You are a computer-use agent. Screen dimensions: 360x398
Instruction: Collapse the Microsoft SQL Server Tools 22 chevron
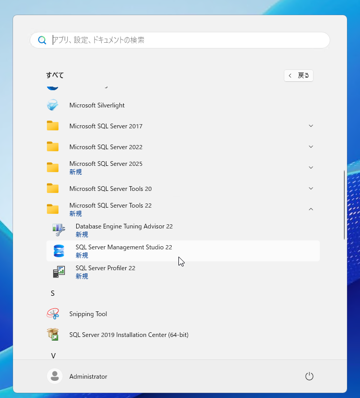click(311, 209)
